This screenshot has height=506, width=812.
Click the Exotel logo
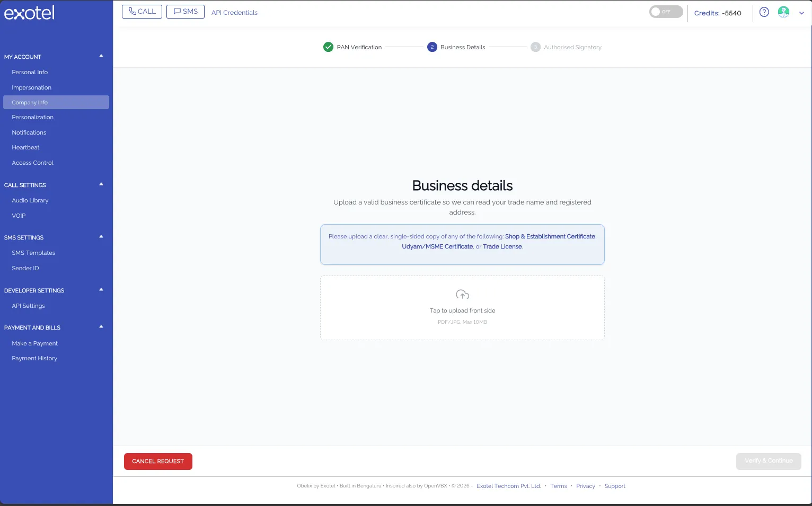[29, 12]
